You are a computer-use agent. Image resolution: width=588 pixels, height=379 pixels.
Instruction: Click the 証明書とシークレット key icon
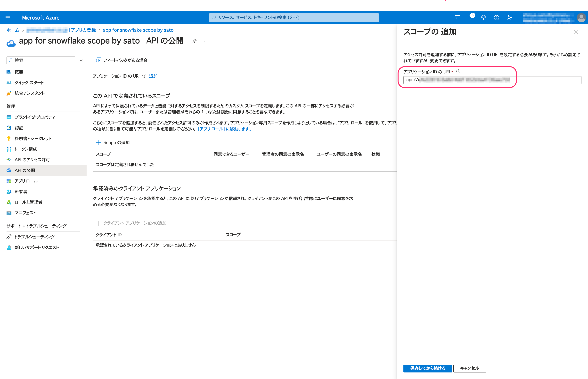(x=9, y=138)
